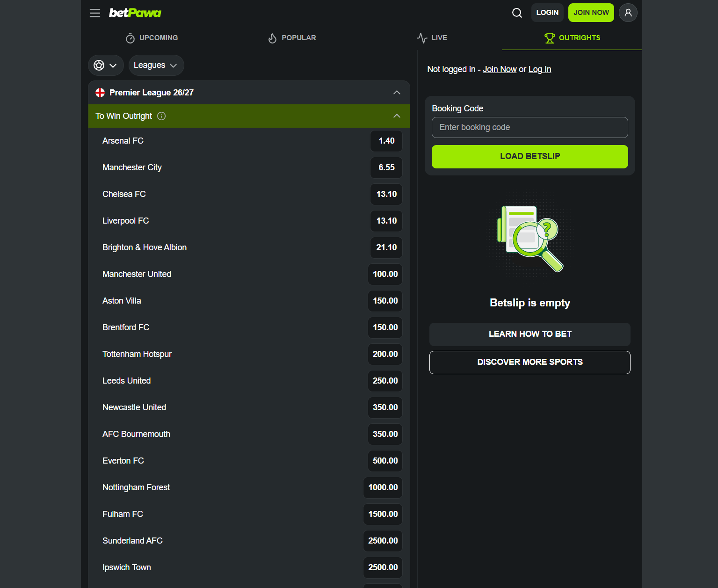Viewport: 718px width, 588px height.
Task: Click the Betslip is empty heading
Action: (x=530, y=303)
